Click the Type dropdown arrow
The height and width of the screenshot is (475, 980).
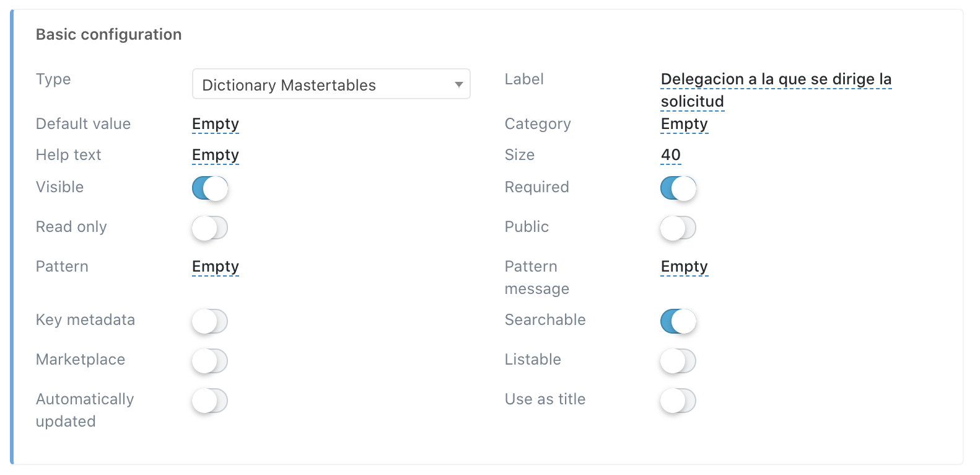(x=458, y=84)
